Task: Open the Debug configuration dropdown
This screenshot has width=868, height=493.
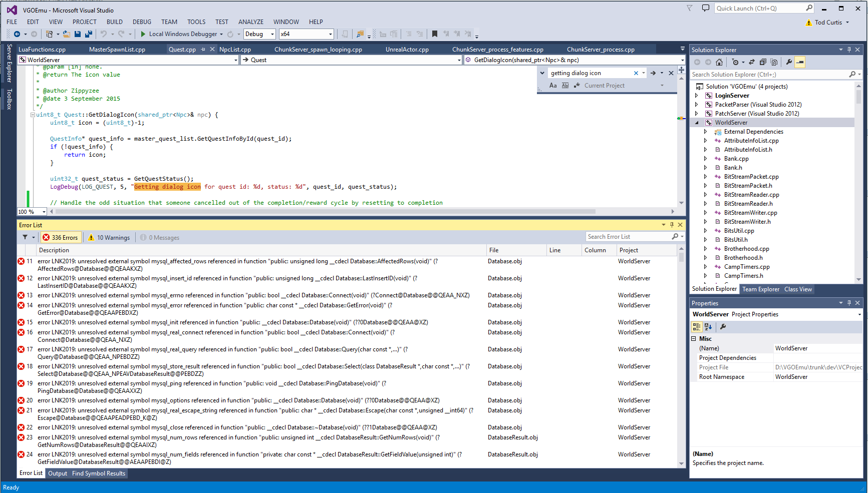Action: pos(259,34)
